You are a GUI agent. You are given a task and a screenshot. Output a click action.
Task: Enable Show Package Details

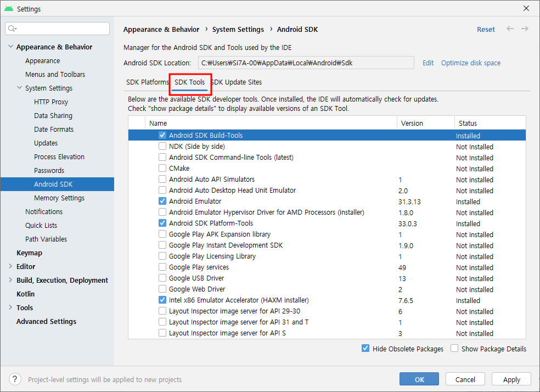pos(454,348)
